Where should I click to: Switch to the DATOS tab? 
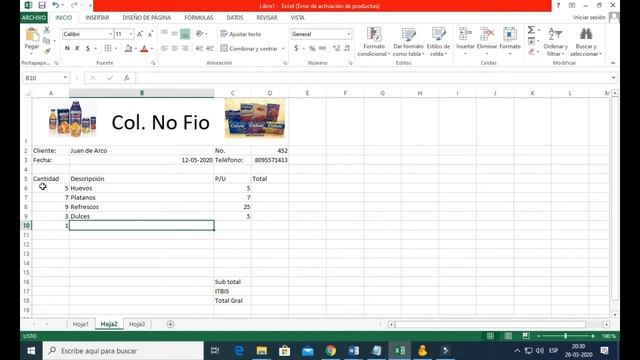(235, 18)
